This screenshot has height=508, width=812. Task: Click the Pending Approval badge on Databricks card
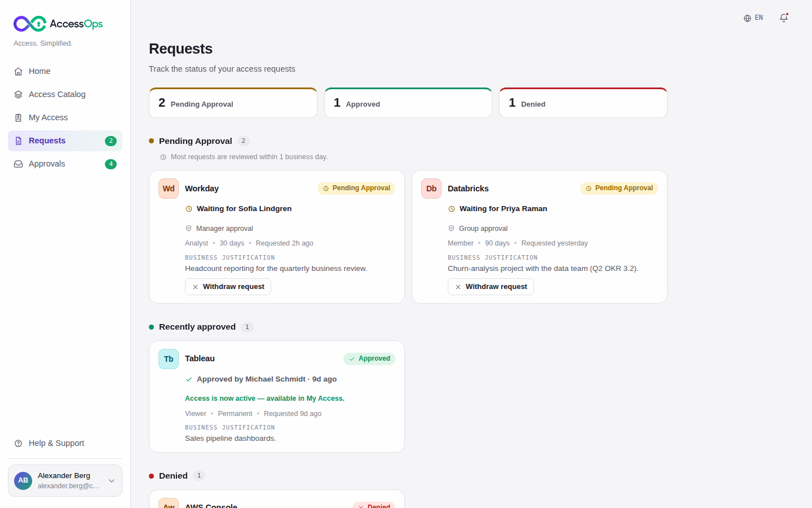click(619, 188)
